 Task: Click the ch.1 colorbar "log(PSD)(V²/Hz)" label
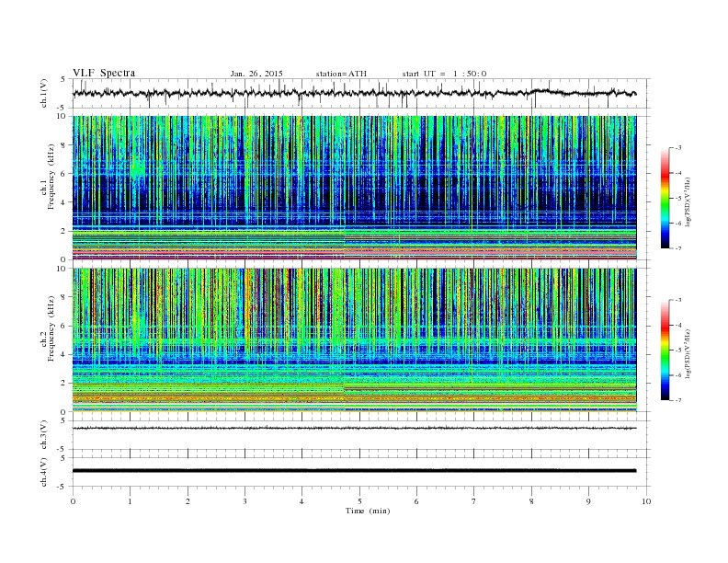tap(688, 201)
